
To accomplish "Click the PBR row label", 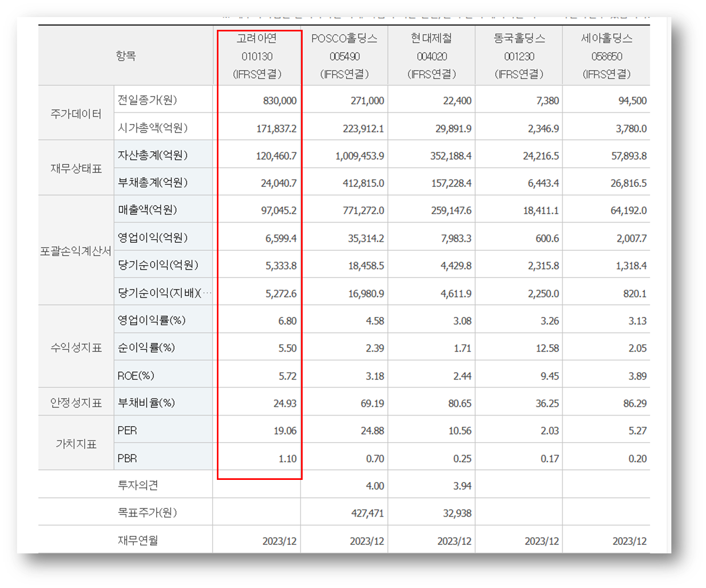I will pos(127,458).
